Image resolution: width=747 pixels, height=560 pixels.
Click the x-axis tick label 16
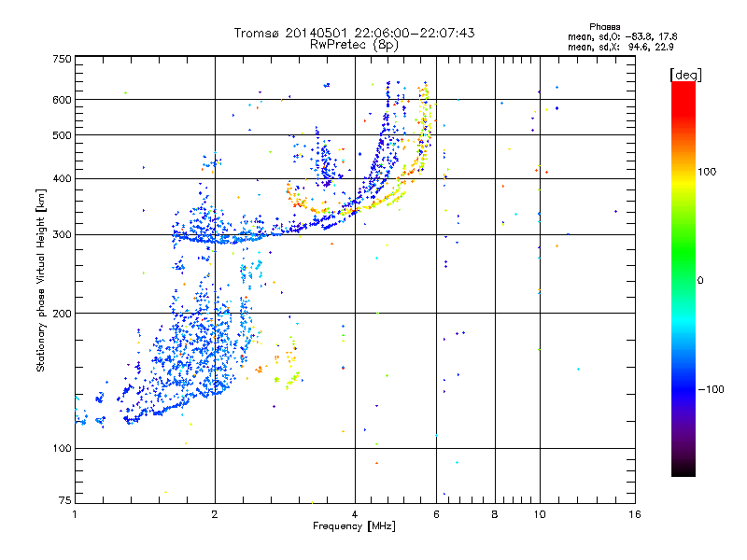(x=635, y=514)
